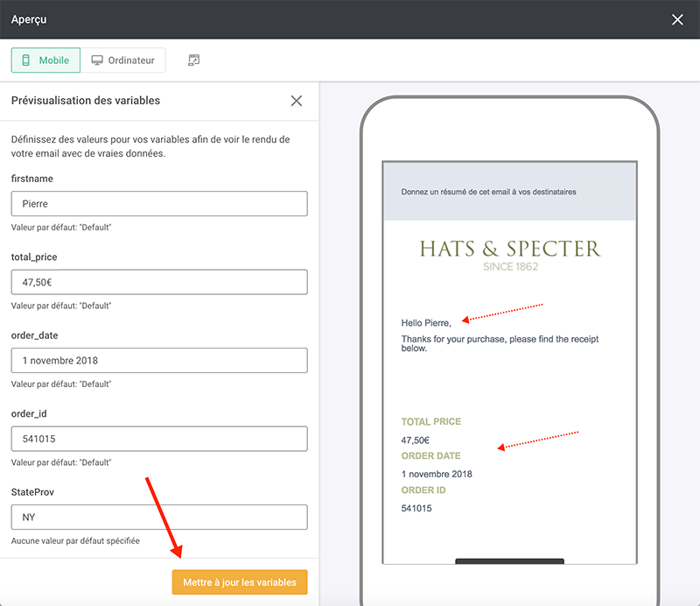Click the 541015 value in email preview
Screen dimensions: 700x606
(x=416, y=509)
